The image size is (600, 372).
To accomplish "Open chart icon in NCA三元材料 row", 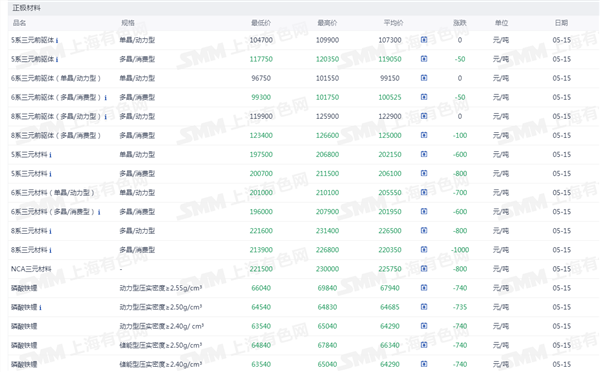I will [424, 269].
